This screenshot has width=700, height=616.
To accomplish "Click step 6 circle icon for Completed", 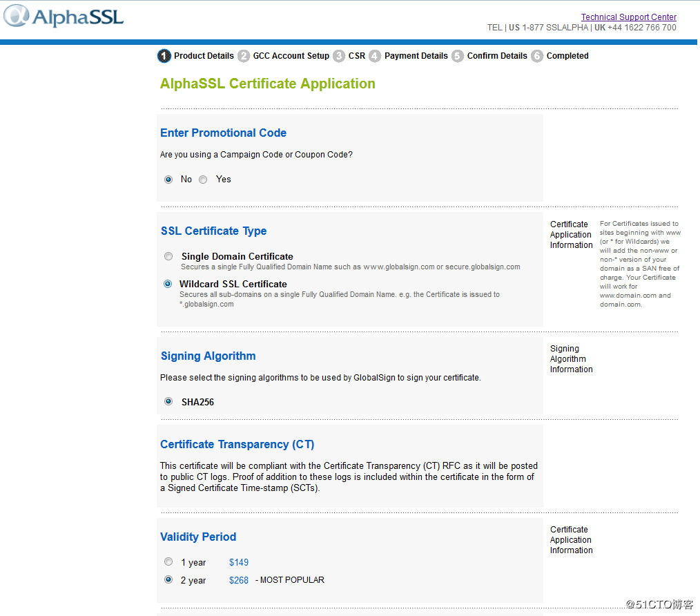I will (x=537, y=56).
